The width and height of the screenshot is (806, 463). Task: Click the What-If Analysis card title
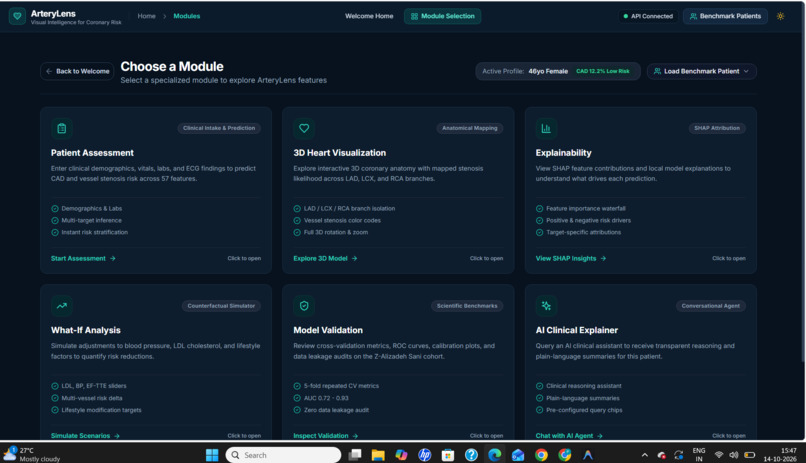(x=85, y=330)
